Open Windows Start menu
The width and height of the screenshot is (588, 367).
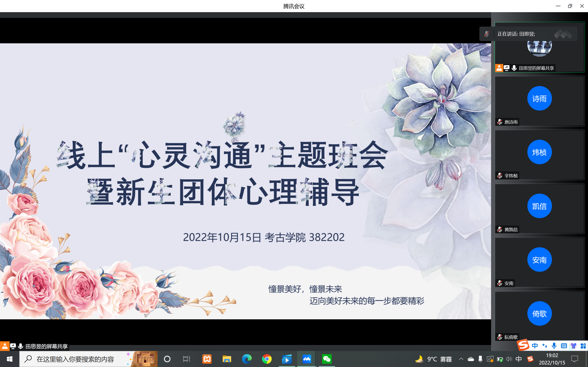click(9, 359)
